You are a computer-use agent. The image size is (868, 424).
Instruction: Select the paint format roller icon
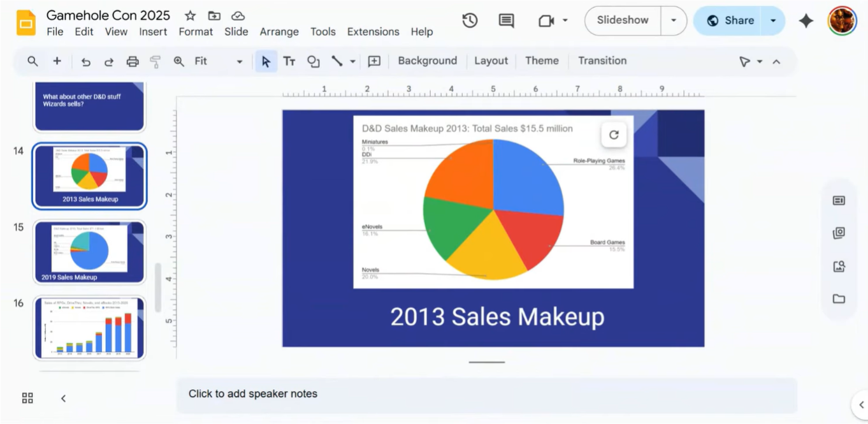click(155, 61)
